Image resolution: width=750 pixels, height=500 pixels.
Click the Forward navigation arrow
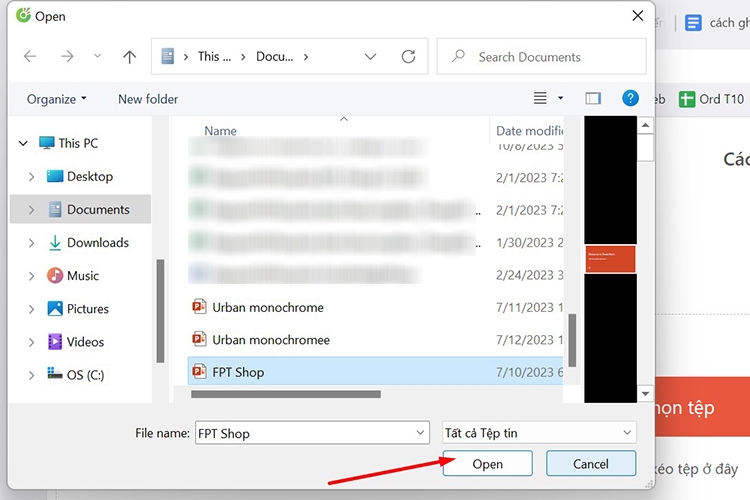pos(67,56)
